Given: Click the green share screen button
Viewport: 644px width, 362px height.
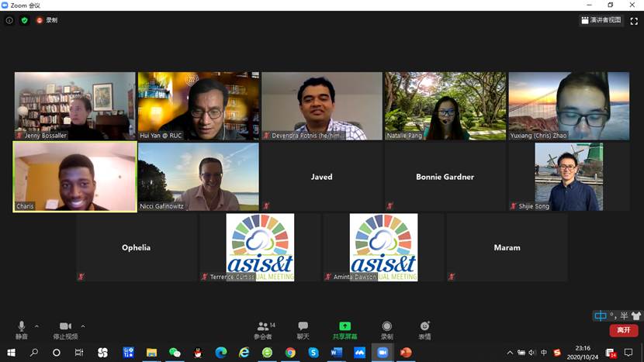Looking at the screenshot, I should tap(345, 330).
